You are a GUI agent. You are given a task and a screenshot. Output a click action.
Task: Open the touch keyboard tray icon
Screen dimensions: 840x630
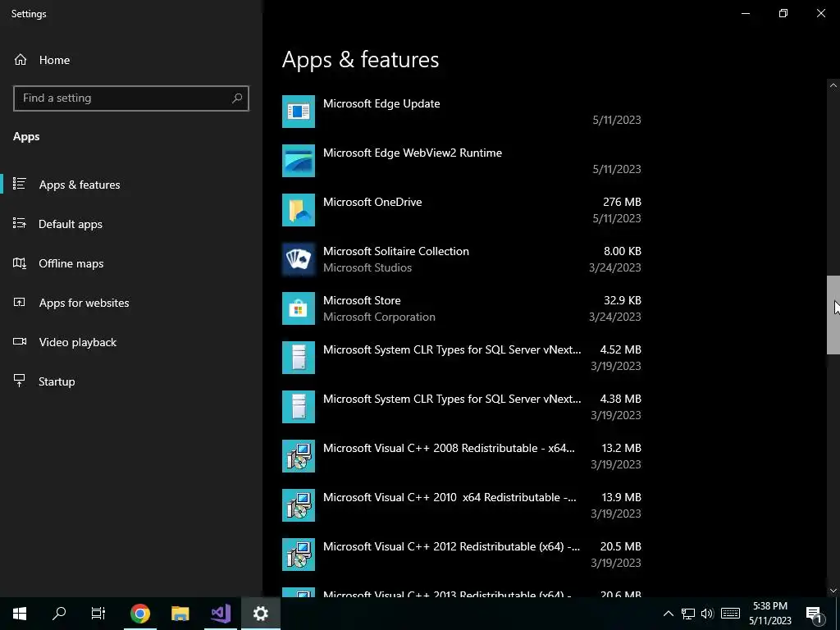(x=730, y=614)
